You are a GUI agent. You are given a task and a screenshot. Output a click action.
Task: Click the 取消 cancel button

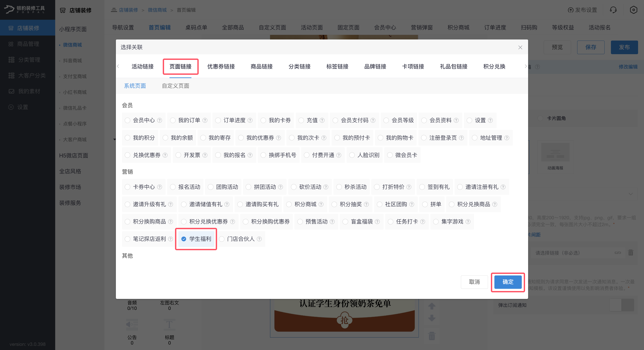tap(474, 282)
